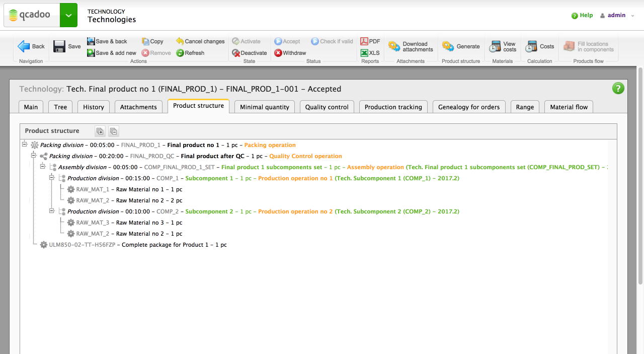Select the Cancel changes action
644x354 pixels.
200,41
